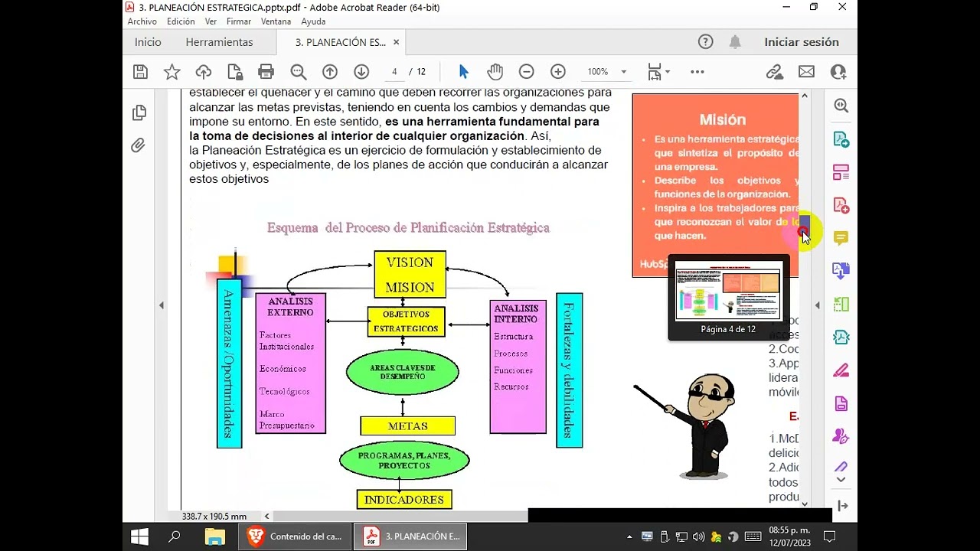Zoom in with the plus icon
Viewport: 980px width, 551px height.
click(558, 72)
